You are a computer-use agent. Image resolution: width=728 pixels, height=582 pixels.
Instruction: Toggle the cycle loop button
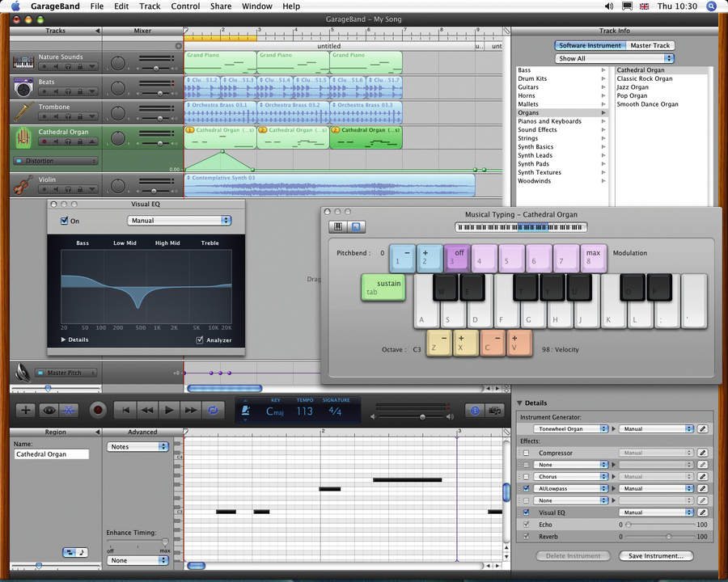coord(213,411)
